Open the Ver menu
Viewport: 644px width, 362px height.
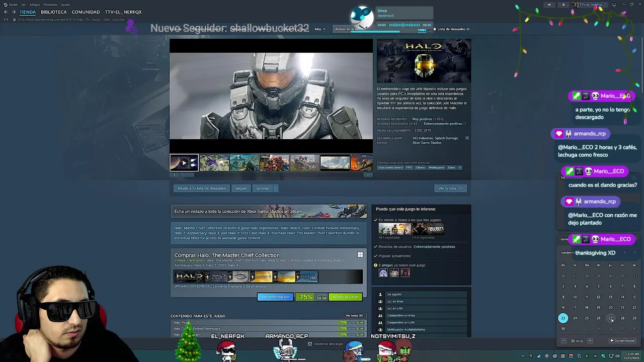pos(23,5)
